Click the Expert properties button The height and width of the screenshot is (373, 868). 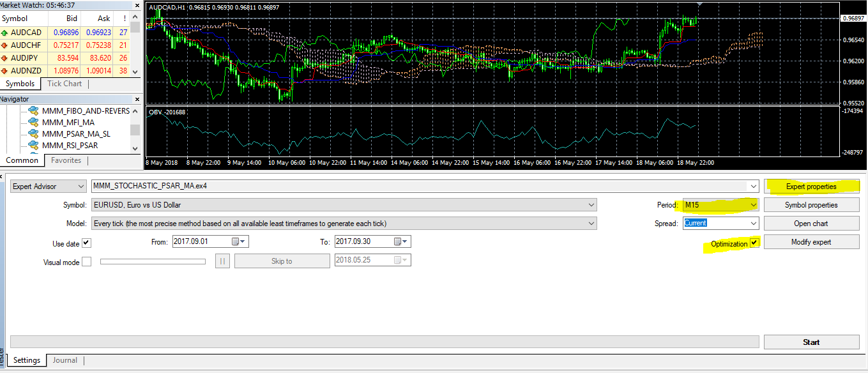(x=811, y=187)
